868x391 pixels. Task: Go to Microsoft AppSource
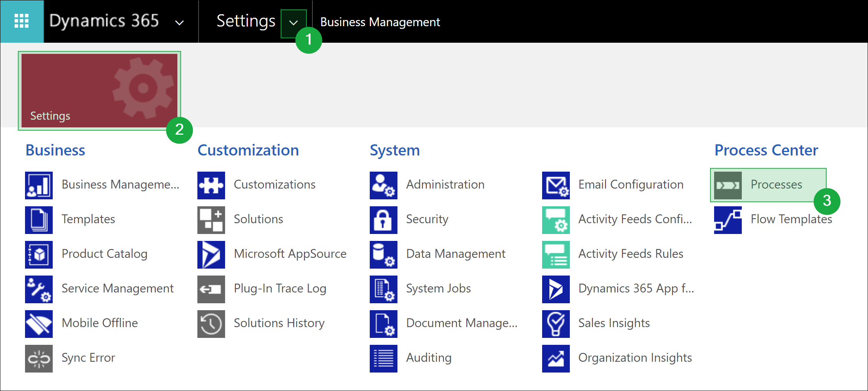point(290,254)
